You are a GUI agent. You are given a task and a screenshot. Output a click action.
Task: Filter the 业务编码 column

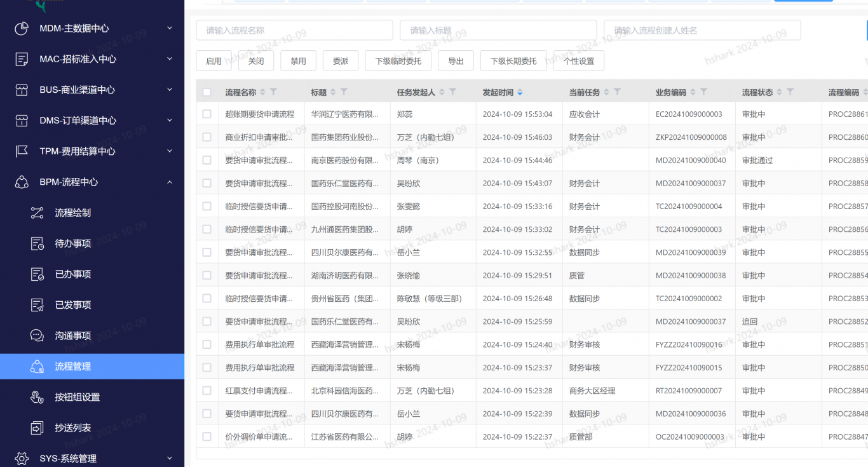pos(703,92)
